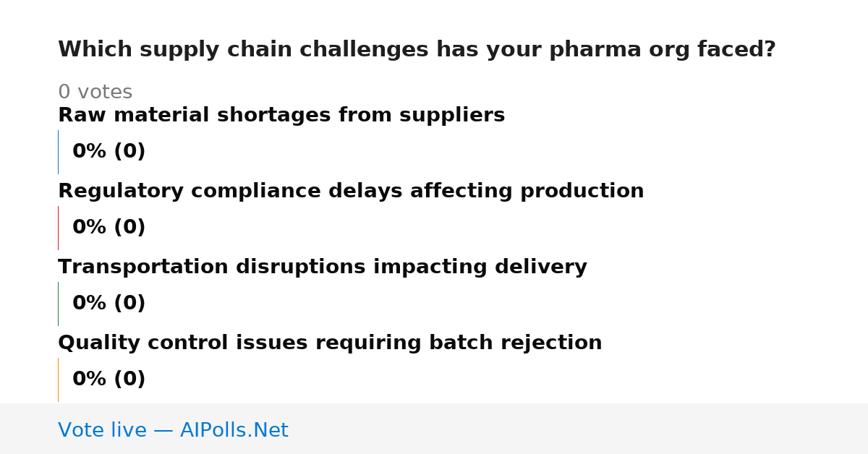Screen dimensions: 868x454
Task: Click the red bar under Regulatory compliance
Action: pos(58,228)
